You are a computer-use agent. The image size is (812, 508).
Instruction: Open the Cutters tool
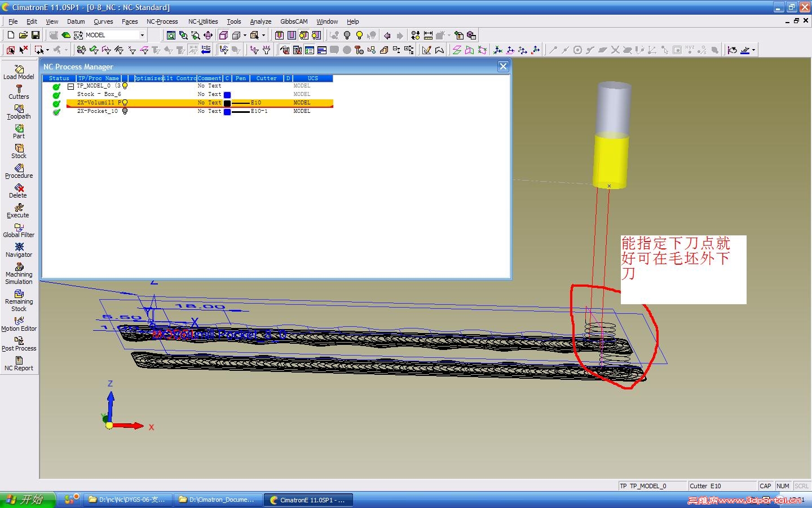[19, 92]
